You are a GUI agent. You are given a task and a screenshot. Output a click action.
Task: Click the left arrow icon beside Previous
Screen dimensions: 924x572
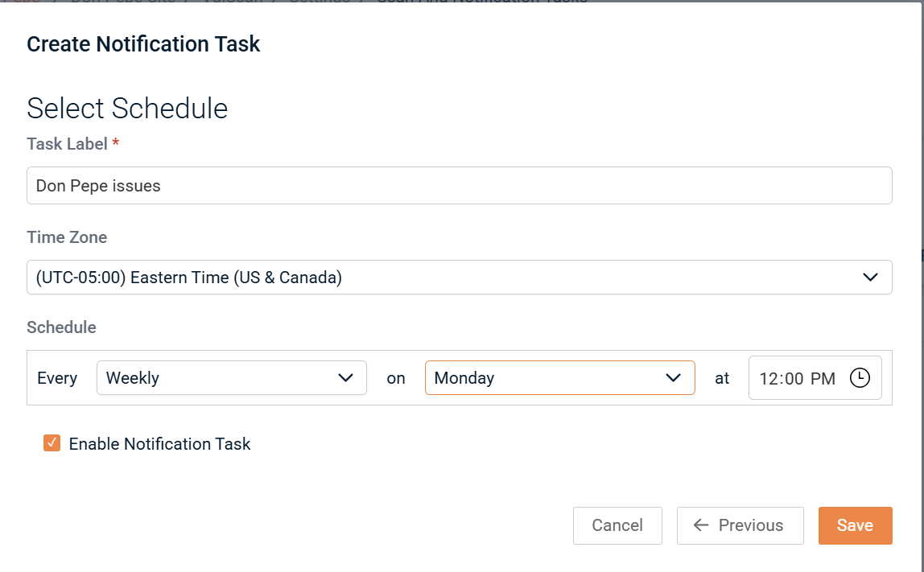click(701, 525)
